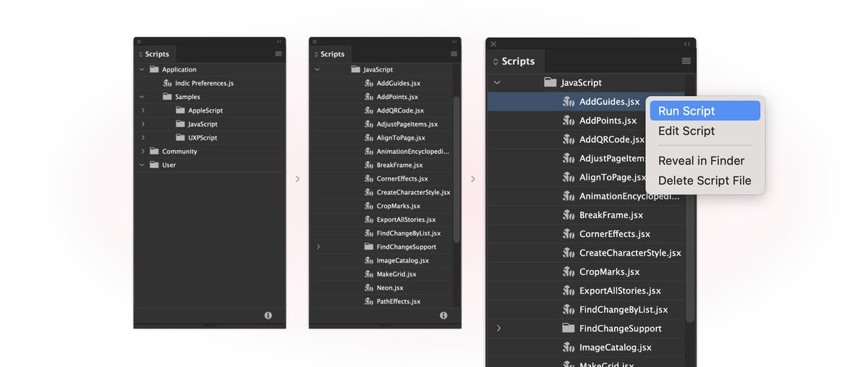Click PathEffects.jsx script icon in small JavaScript list panel

pos(369,302)
